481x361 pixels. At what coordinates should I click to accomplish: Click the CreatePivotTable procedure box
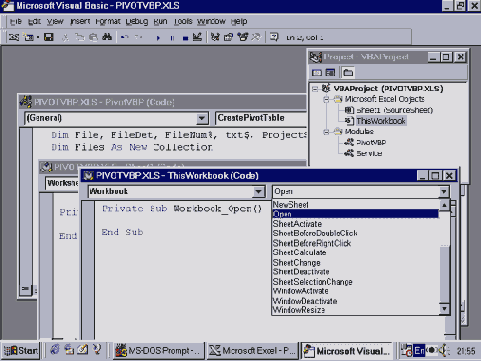click(261, 118)
